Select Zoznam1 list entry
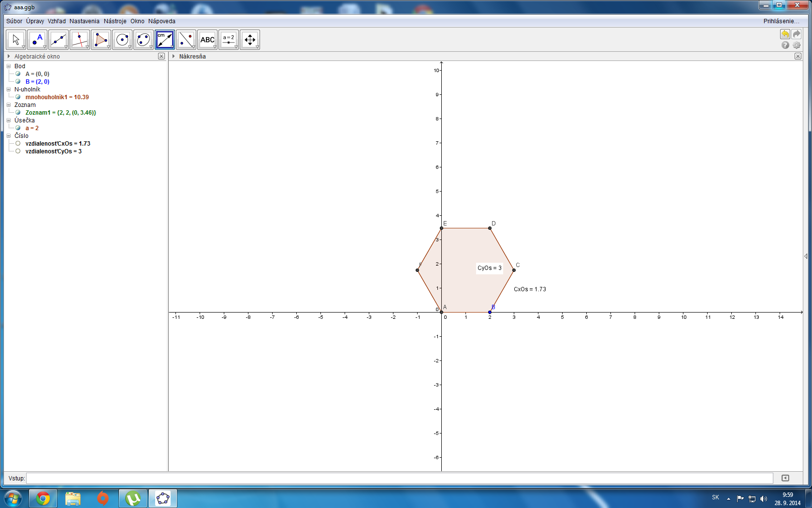This screenshot has height=508, width=812. pyautogui.click(x=60, y=112)
